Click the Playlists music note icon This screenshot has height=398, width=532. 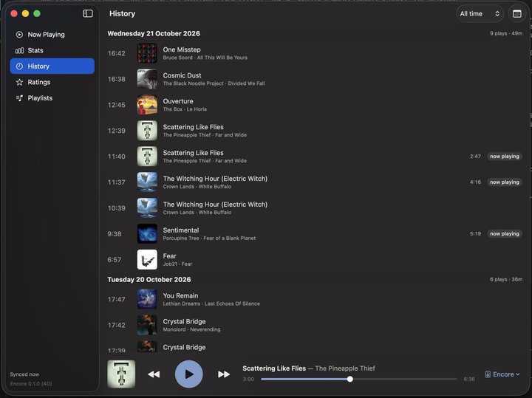pos(19,98)
